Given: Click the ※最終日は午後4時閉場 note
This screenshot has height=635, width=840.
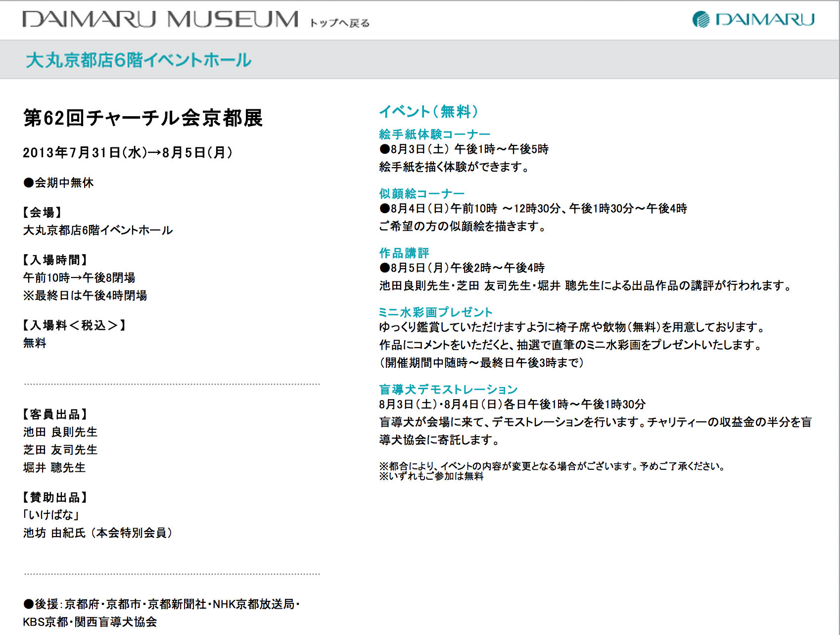Looking at the screenshot, I should [x=85, y=295].
